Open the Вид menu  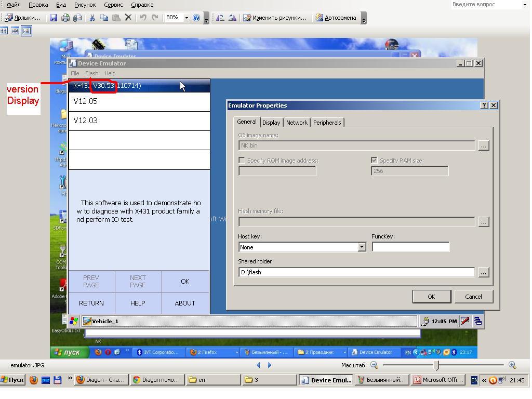61,5
